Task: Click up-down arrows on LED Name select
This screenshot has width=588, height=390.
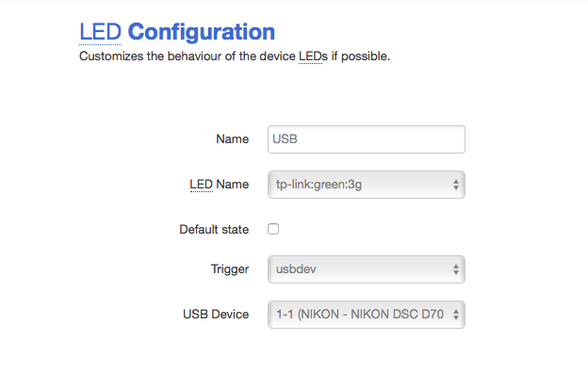Action: 456,185
